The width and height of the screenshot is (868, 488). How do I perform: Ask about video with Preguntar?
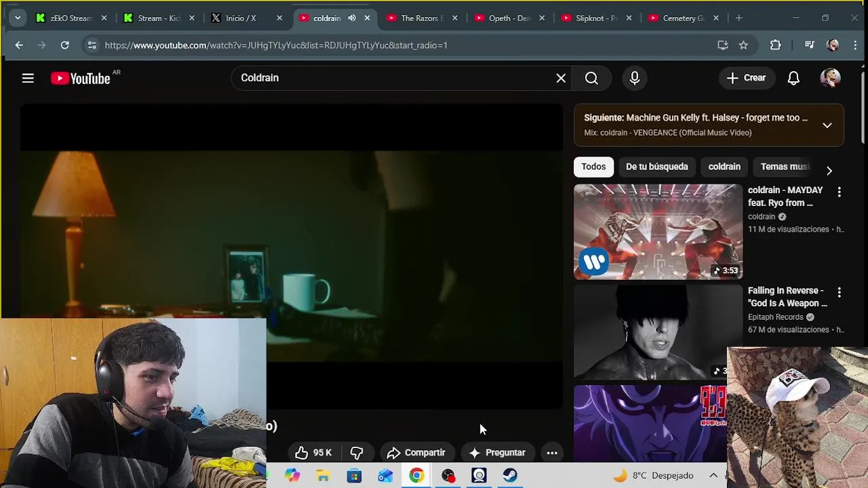(x=497, y=453)
